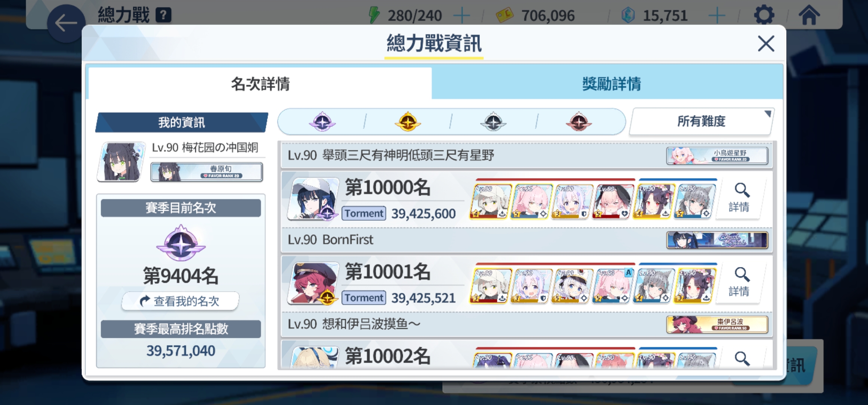Screen dimensions: 868x405
Task: Select the gold rank tier filter
Action: [408, 121]
